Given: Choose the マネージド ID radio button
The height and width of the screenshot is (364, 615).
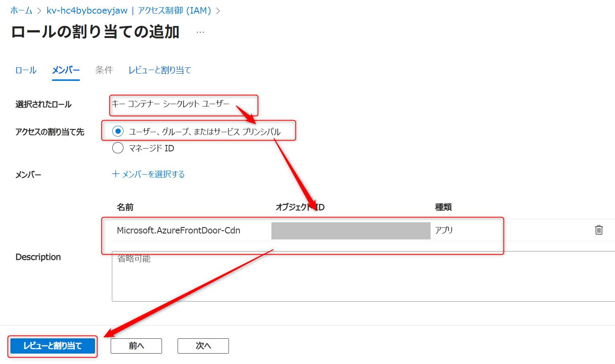Looking at the screenshot, I should 118,148.
